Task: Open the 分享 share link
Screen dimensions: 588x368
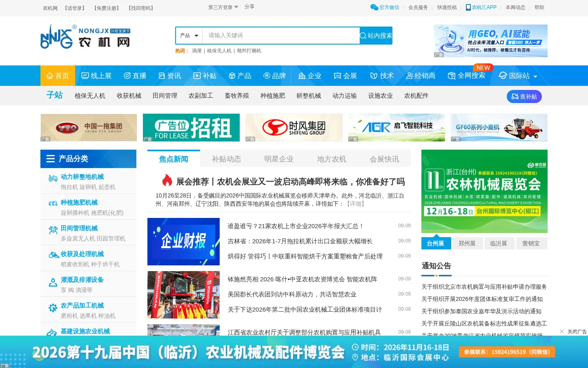Action: click(x=249, y=7)
